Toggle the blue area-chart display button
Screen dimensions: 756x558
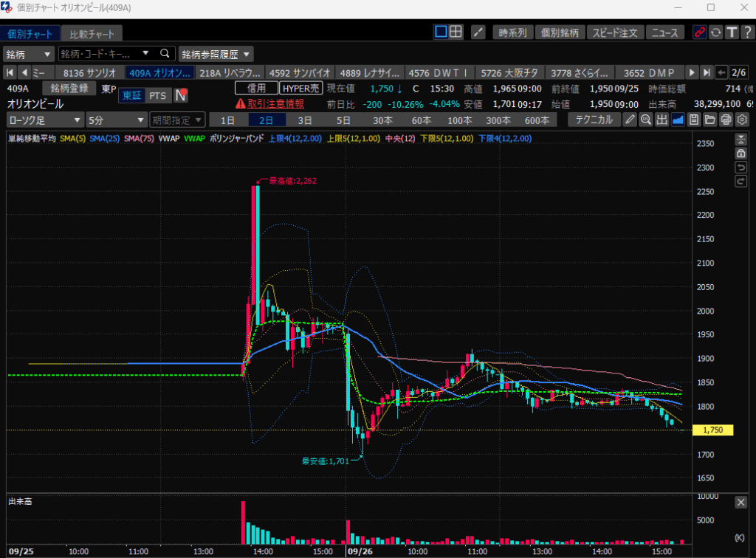pos(678,120)
